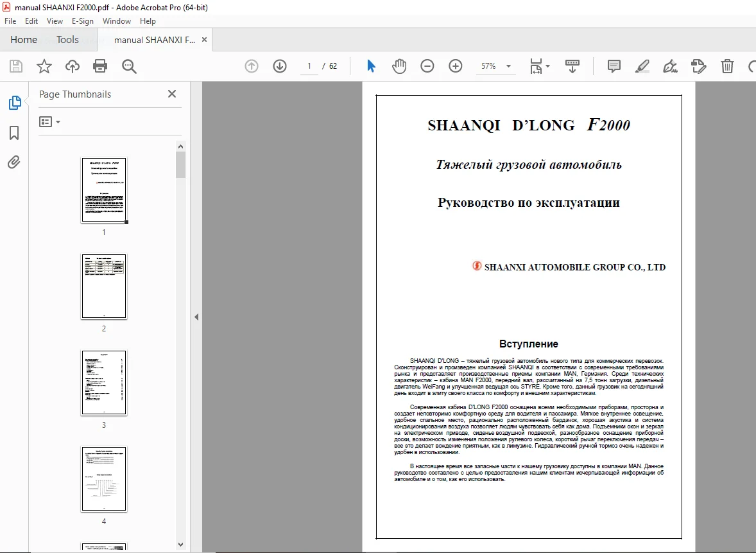Open the fit page options icon

click(536, 66)
